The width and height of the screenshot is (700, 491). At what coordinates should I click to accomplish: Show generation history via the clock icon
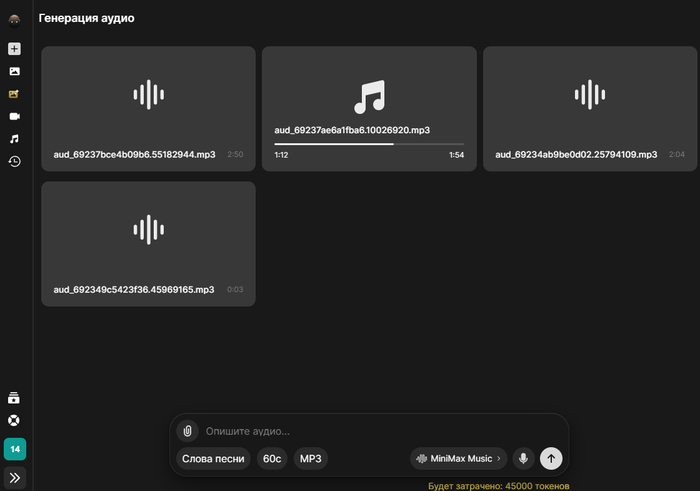click(x=14, y=161)
